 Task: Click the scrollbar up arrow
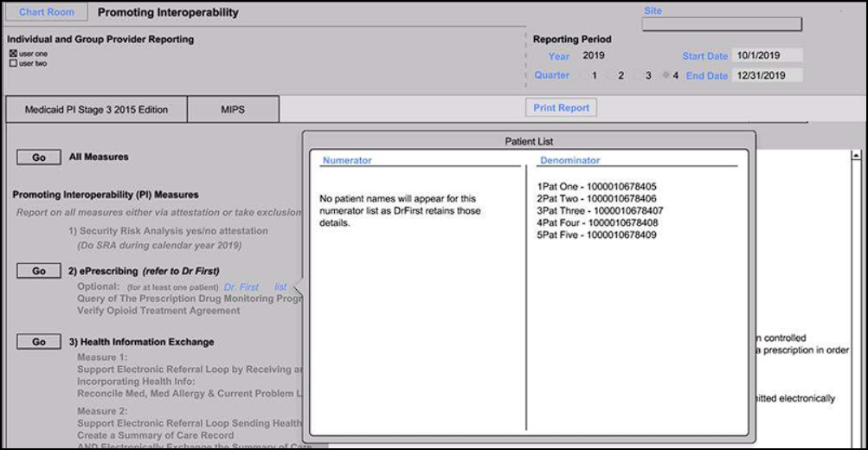click(856, 156)
